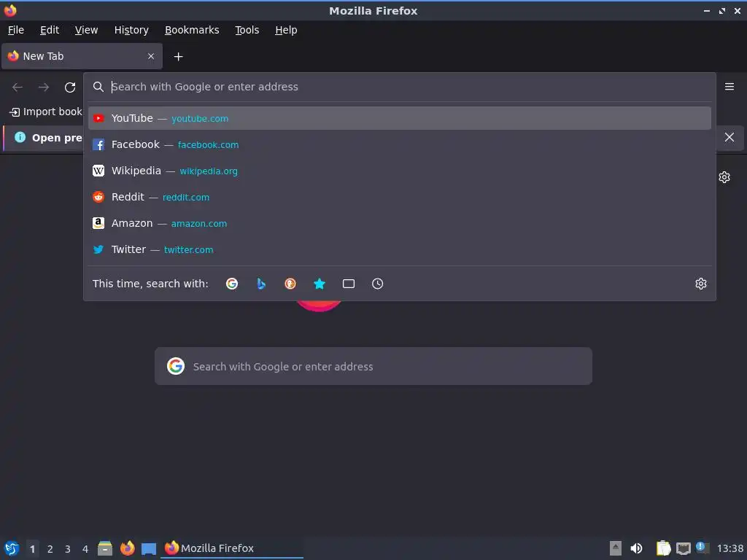Open the volume control tray icon
The height and width of the screenshot is (560, 747).
[636, 548]
